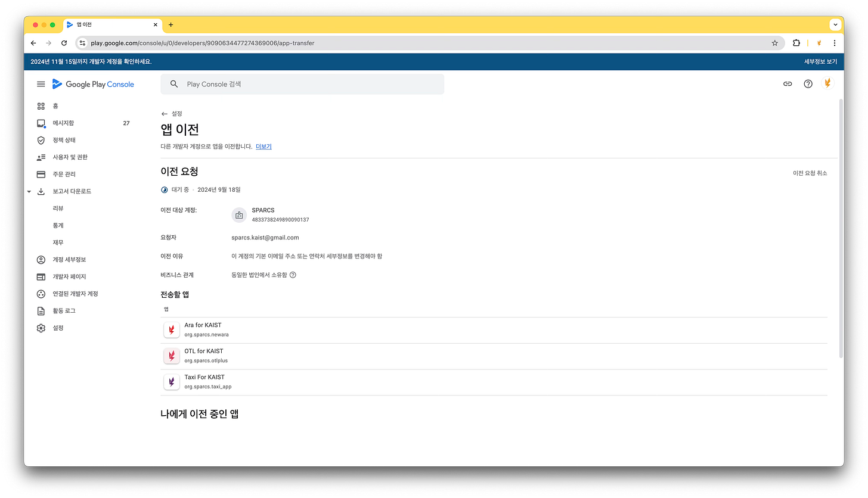Image resolution: width=868 pixels, height=498 pixels.
Task: Click the card icon for 주문 관리
Action: [x=41, y=175]
